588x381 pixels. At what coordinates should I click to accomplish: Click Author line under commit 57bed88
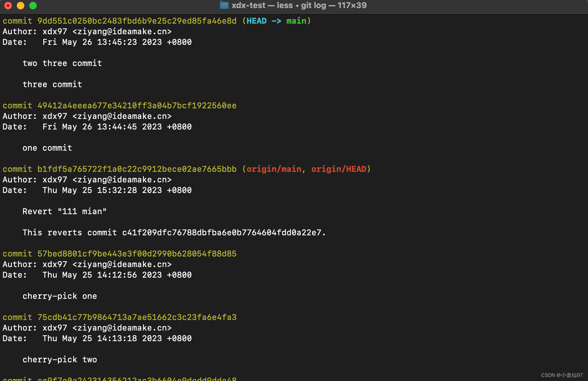(87, 264)
